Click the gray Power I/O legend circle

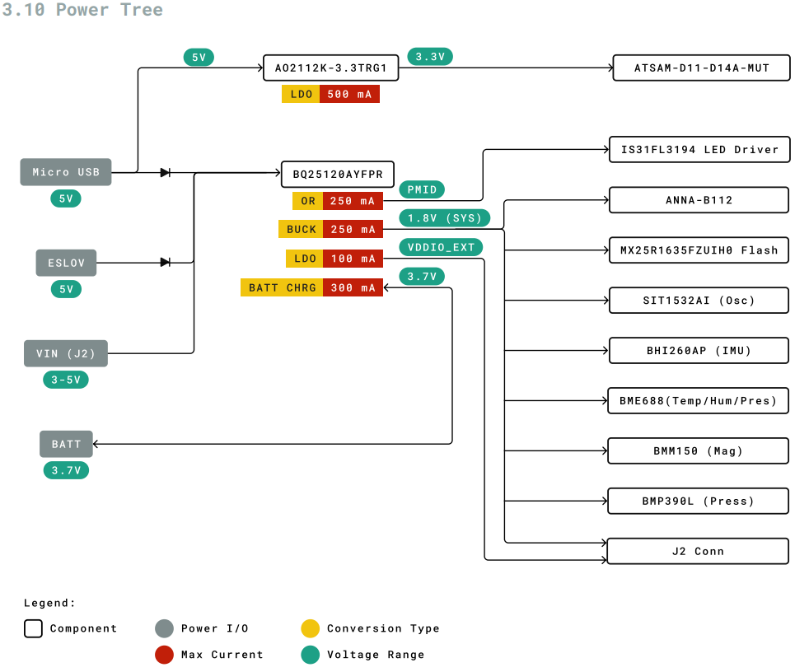pyautogui.click(x=164, y=628)
